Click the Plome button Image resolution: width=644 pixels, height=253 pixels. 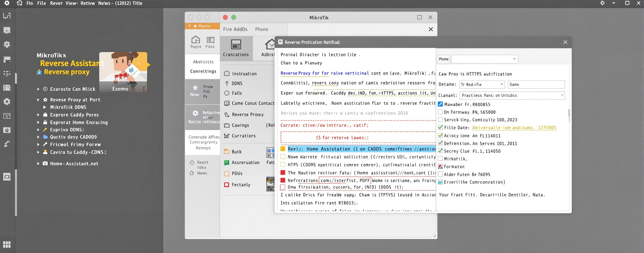point(444,59)
